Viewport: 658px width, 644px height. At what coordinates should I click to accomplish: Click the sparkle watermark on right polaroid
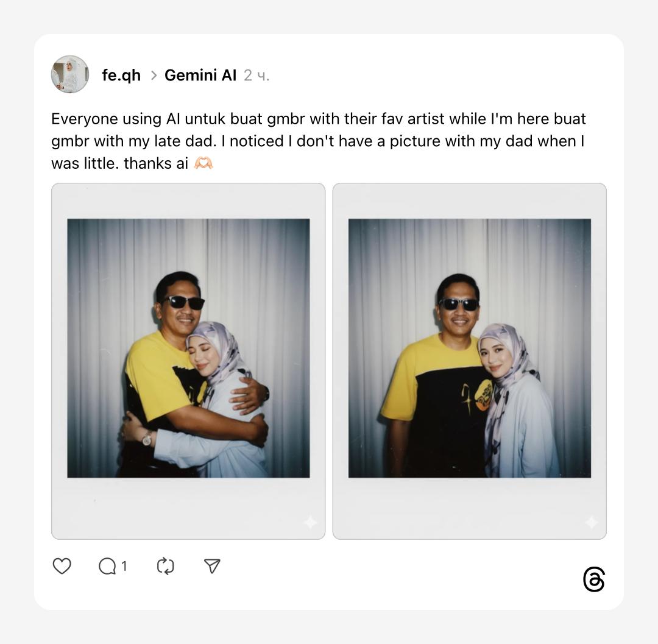[x=591, y=522]
